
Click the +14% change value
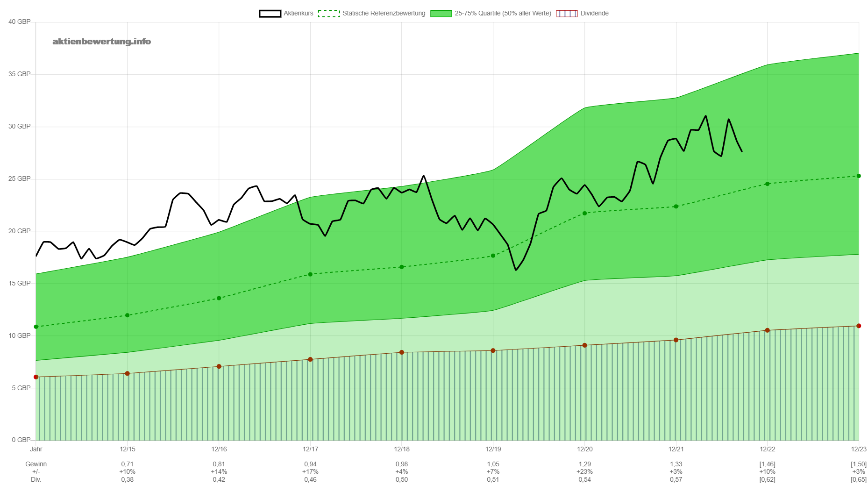tap(219, 471)
